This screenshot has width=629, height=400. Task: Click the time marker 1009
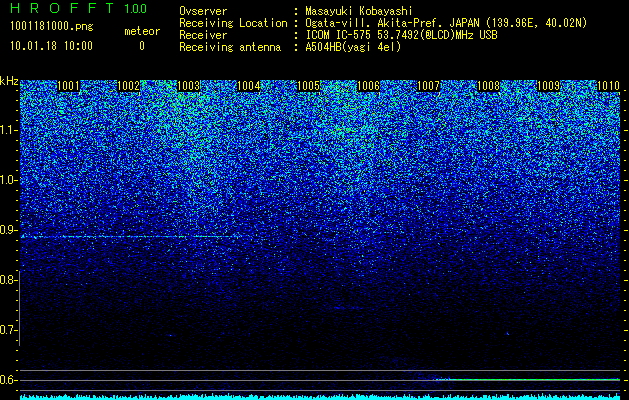click(548, 86)
